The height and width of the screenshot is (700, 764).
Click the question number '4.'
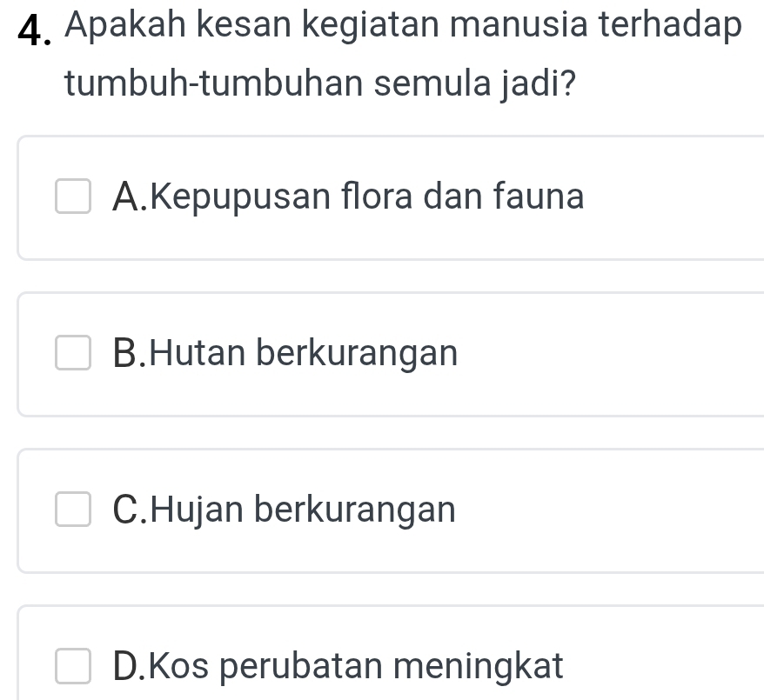coord(35,26)
